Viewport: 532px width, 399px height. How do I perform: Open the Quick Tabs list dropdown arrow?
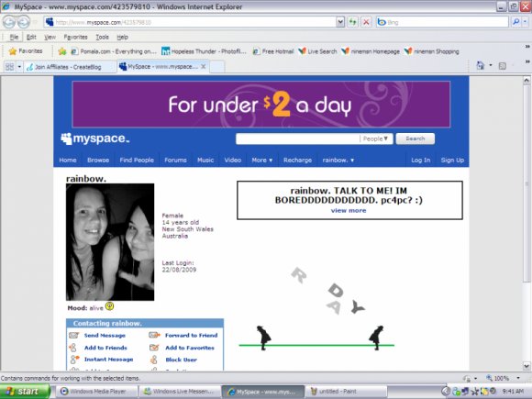tap(19, 67)
